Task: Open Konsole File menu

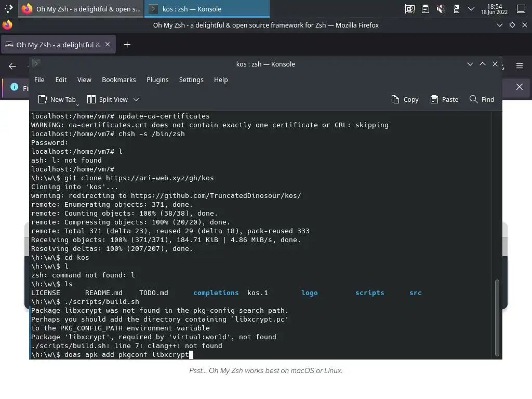Action: coord(39,79)
